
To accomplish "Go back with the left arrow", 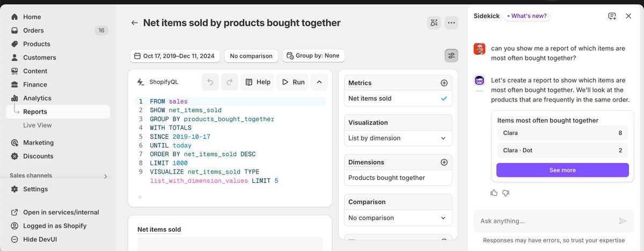I will point(134,23).
